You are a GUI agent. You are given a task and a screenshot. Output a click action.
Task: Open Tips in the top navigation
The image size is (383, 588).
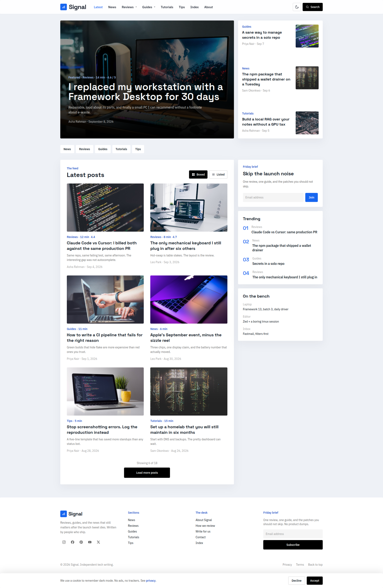[x=182, y=7]
